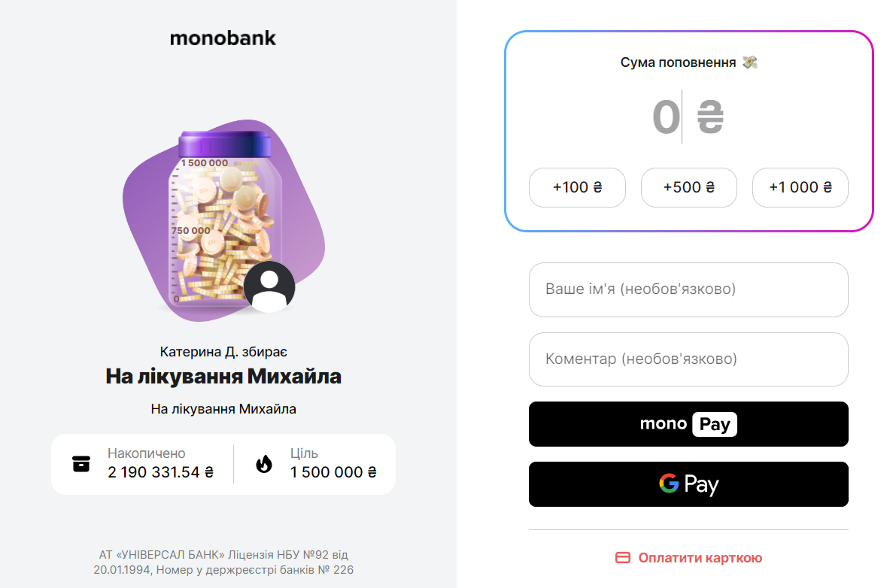The width and height of the screenshot is (896, 588).
Task: Add 1 000 ₴ to the amount
Action: [800, 187]
